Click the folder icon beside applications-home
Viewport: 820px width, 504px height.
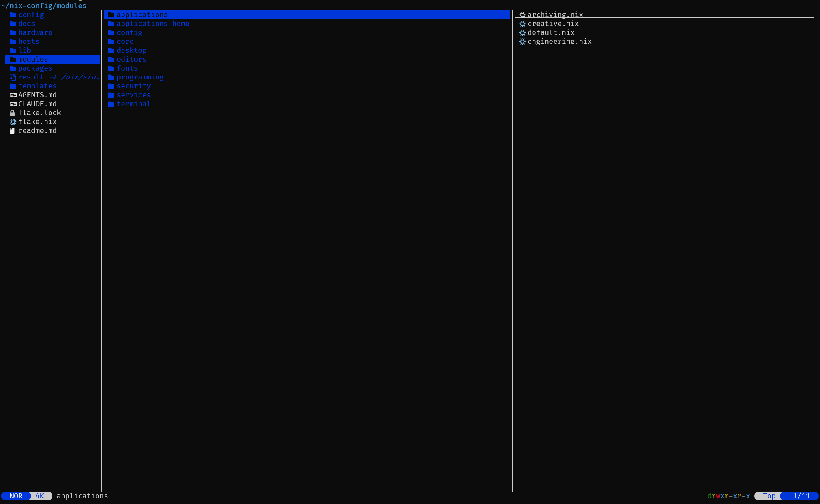pos(111,24)
